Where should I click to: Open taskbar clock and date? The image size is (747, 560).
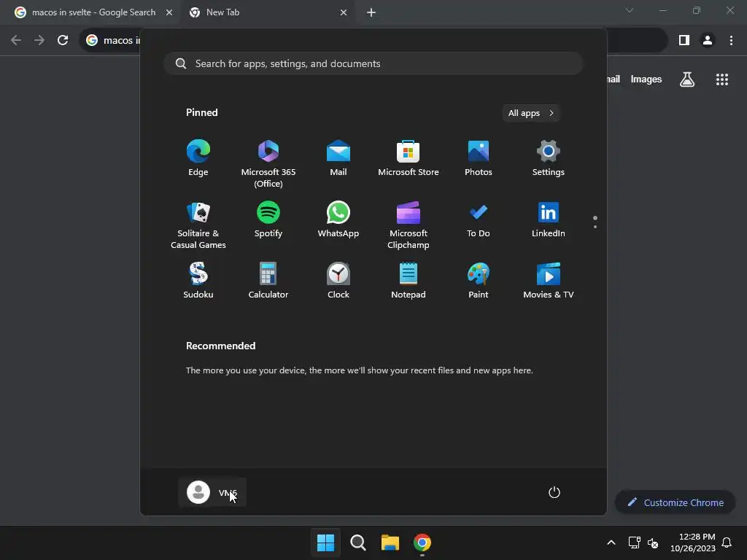coord(693,542)
